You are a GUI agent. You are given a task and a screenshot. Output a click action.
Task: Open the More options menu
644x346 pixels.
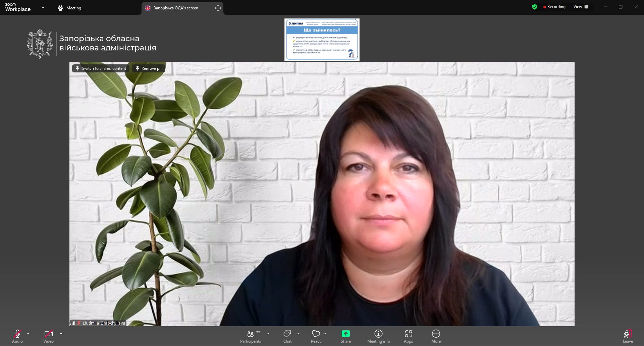coord(436,336)
